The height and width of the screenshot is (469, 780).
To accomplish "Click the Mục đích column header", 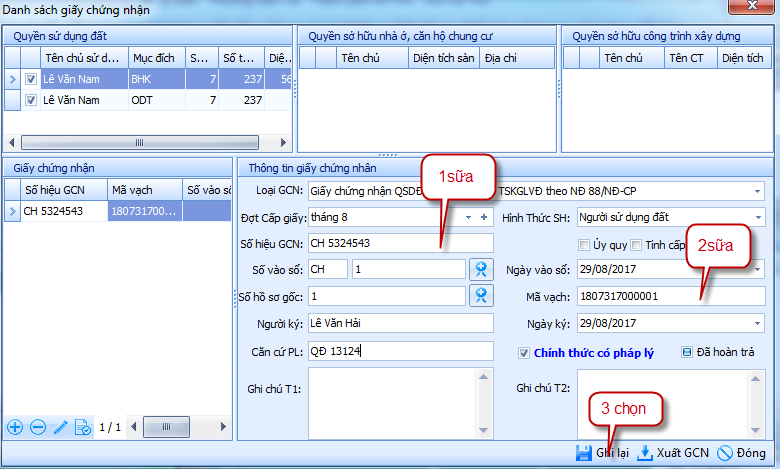I will (157, 58).
